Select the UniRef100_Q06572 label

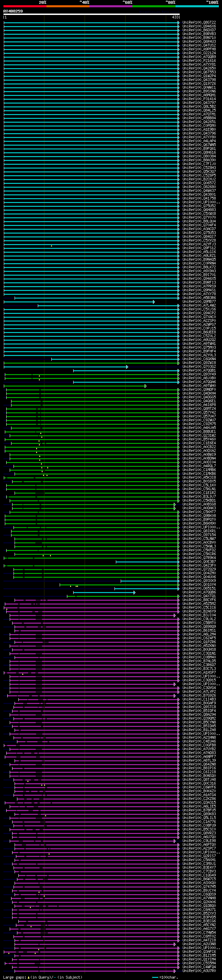point(199,183)
